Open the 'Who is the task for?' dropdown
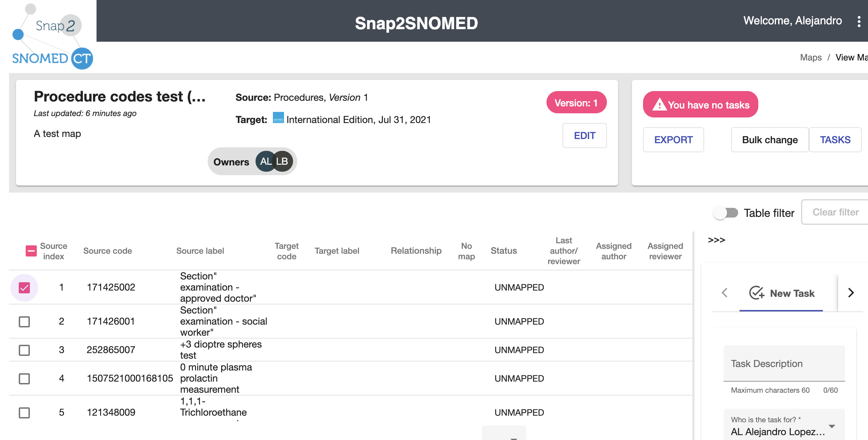Screen dimensions: 868x440 coord(784,426)
